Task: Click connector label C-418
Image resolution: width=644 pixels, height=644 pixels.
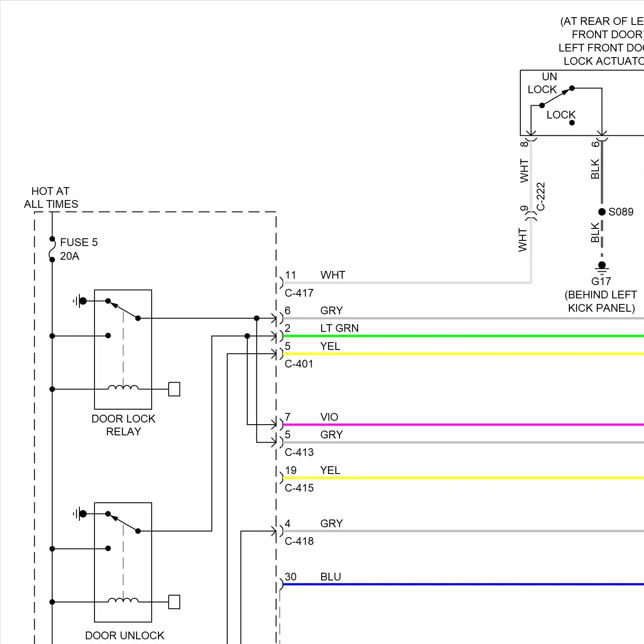Action: point(299,541)
